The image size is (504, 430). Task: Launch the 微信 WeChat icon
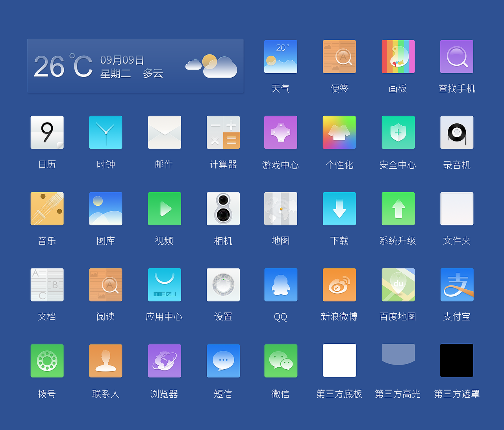click(x=281, y=361)
